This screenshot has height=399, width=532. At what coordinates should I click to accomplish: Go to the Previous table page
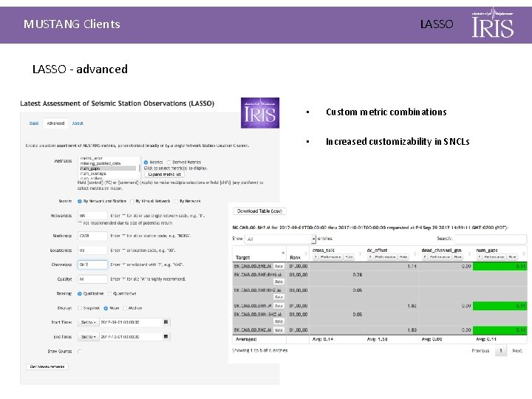click(480, 351)
